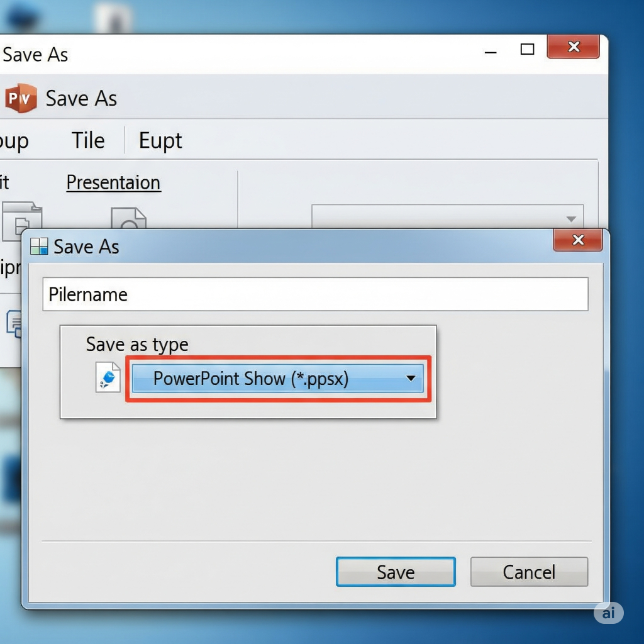Click the 'ai' badge in bottom-right corner
The width and height of the screenshot is (644, 644).
(608, 613)
